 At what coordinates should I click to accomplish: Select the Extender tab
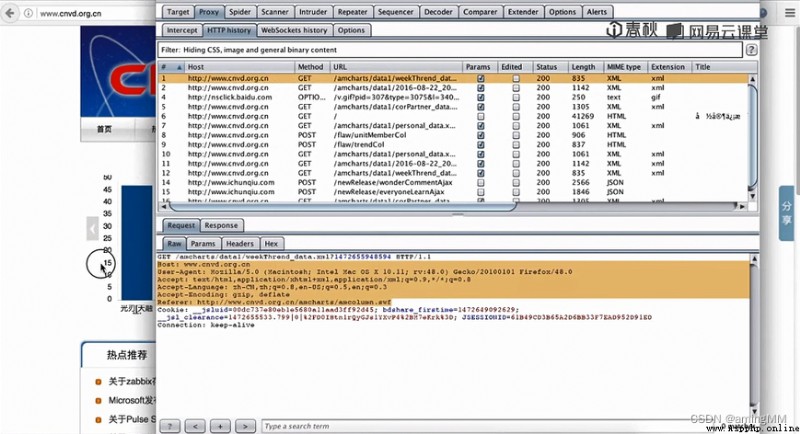pyautogui.click(x=523, y=12)
